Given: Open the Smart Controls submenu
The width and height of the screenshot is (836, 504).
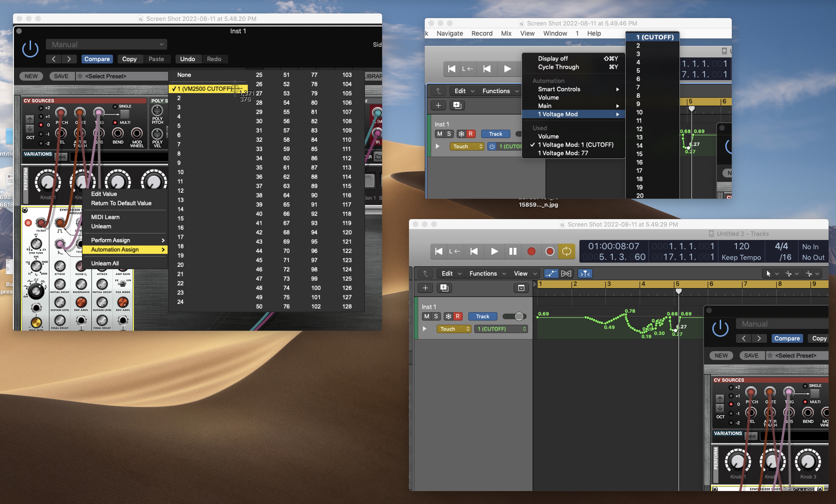Looking at the screenshot, I should tap(573, 89).
